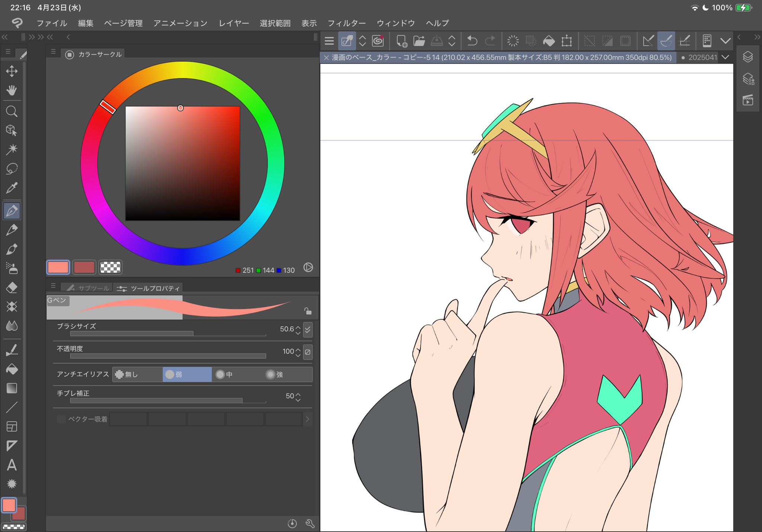Select the Gradient tool
762x532 pixels.
(x=12, y=388)
